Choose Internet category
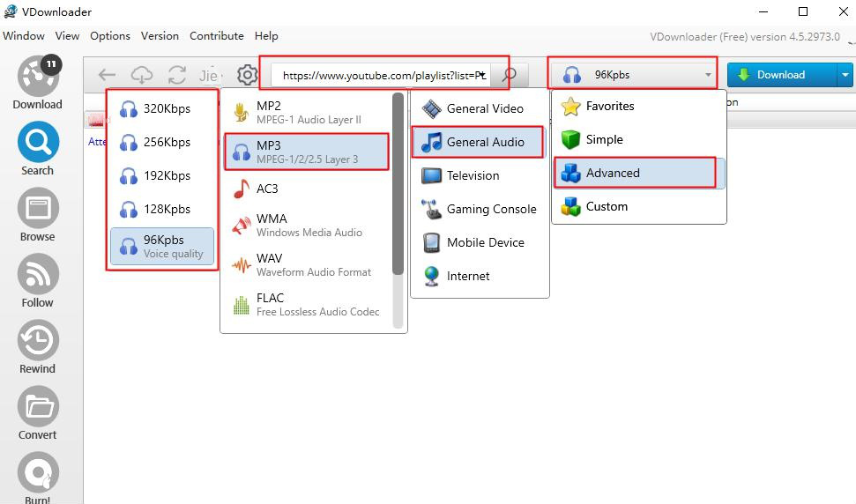Image resolution: width=856 pixels, height=504 pixels. (480, 276)
